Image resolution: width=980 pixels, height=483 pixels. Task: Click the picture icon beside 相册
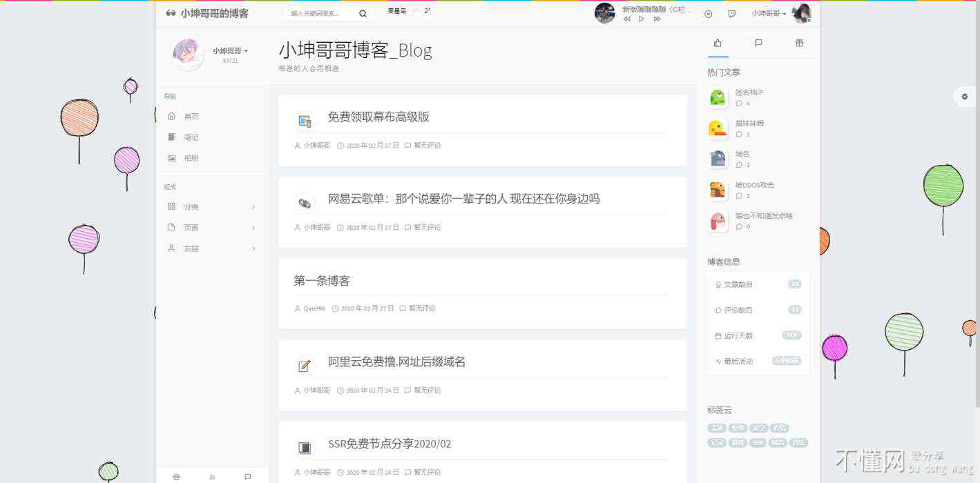(x=171, y=158)
